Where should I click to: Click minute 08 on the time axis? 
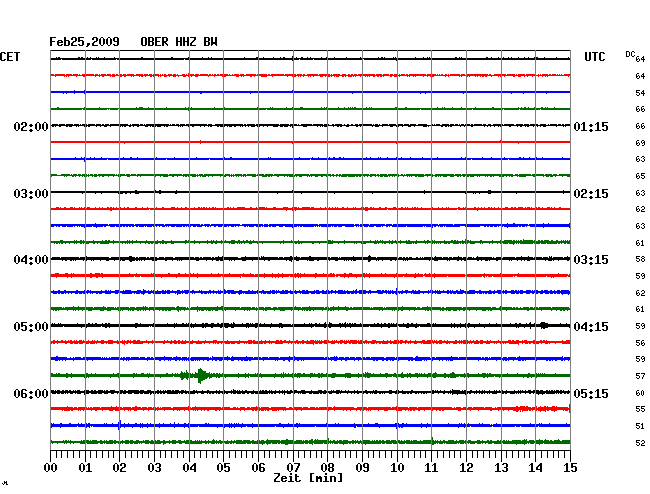point(327,467)
